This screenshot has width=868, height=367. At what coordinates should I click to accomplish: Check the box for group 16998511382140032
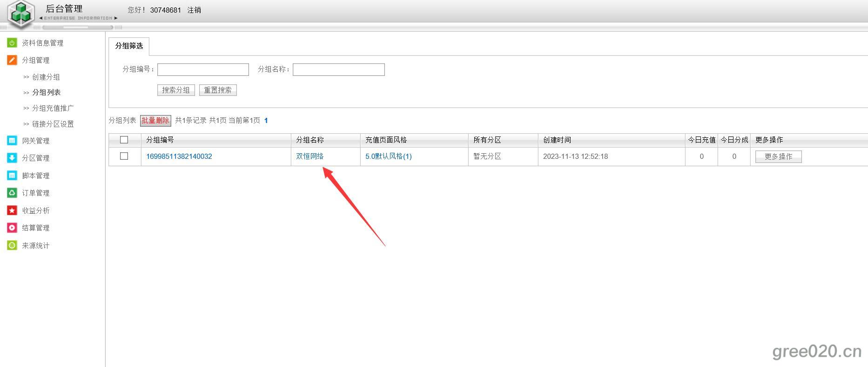(124, 156)
